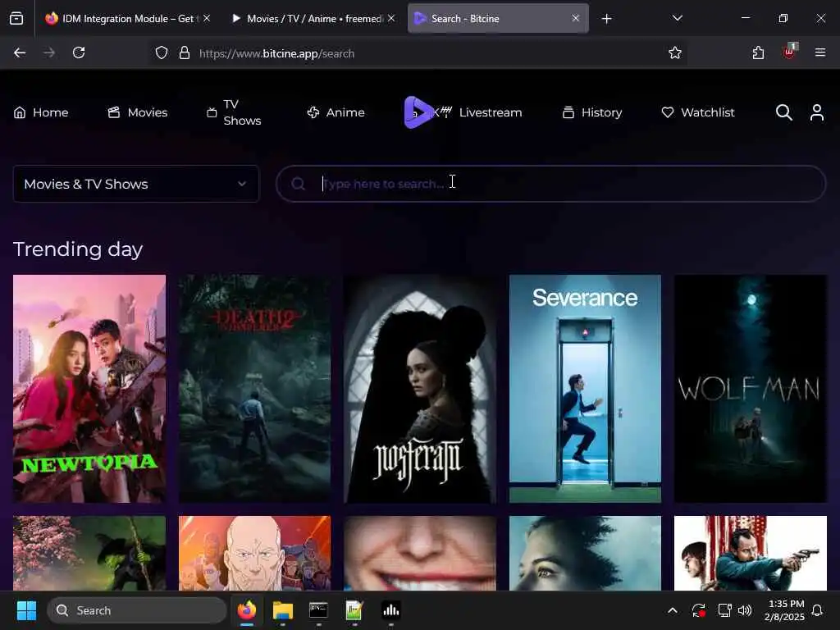Reload the current page
The height and width of the screenshot is (630, 840).
pos(79,52)
